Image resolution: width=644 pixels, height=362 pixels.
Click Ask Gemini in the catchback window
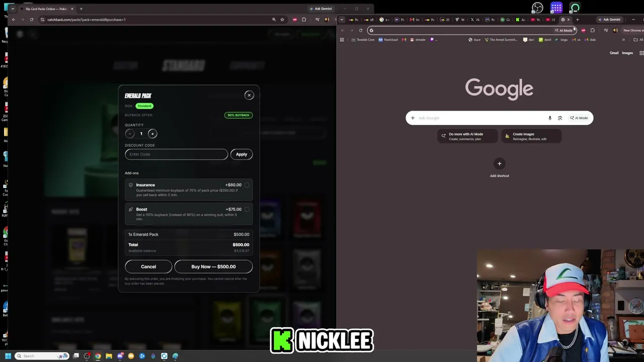point(321,9)
